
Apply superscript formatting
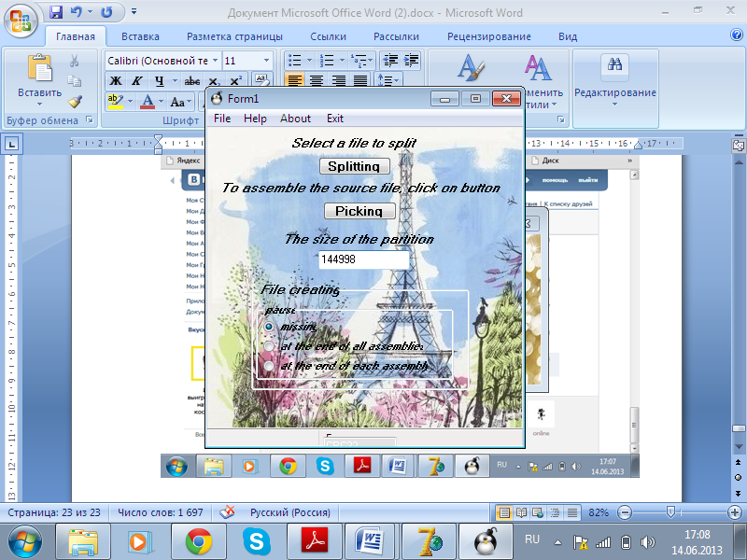[x=236, y=81]
